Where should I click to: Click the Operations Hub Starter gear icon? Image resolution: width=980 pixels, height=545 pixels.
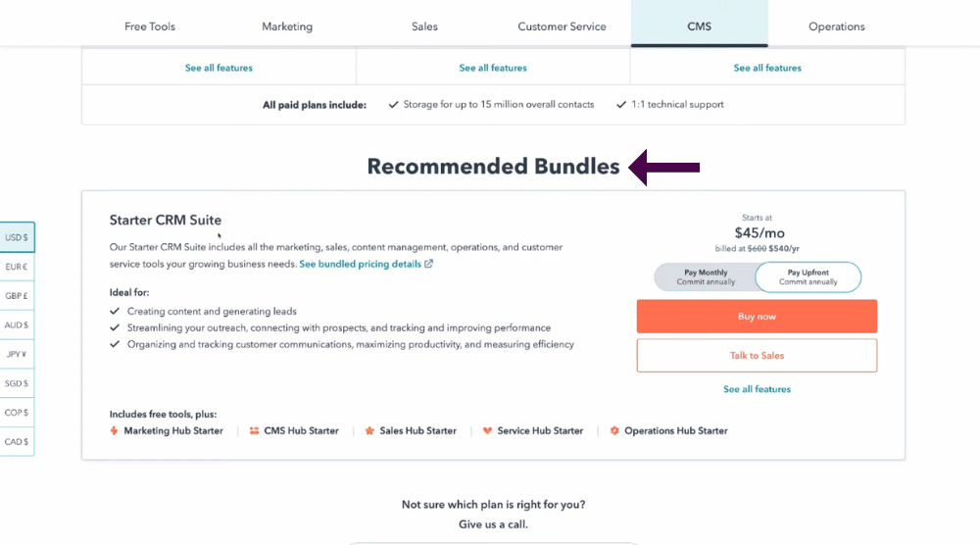pyautogui.click(x=614, y=430)
